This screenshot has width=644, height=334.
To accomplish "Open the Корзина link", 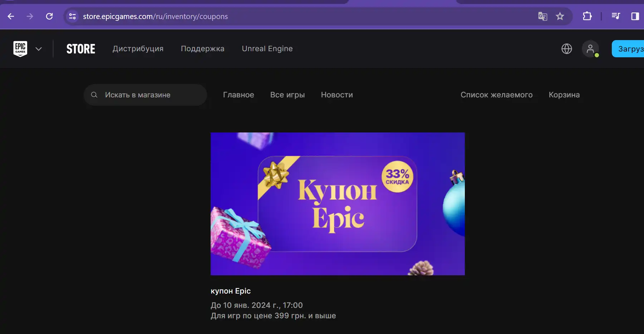I will (x=564, y=95).
